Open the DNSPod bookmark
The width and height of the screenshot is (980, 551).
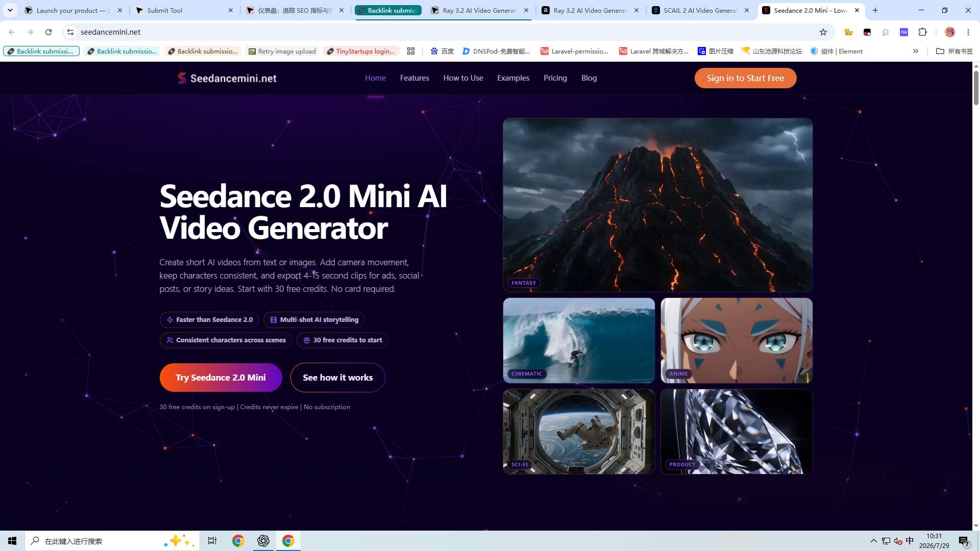coord(496,51)
